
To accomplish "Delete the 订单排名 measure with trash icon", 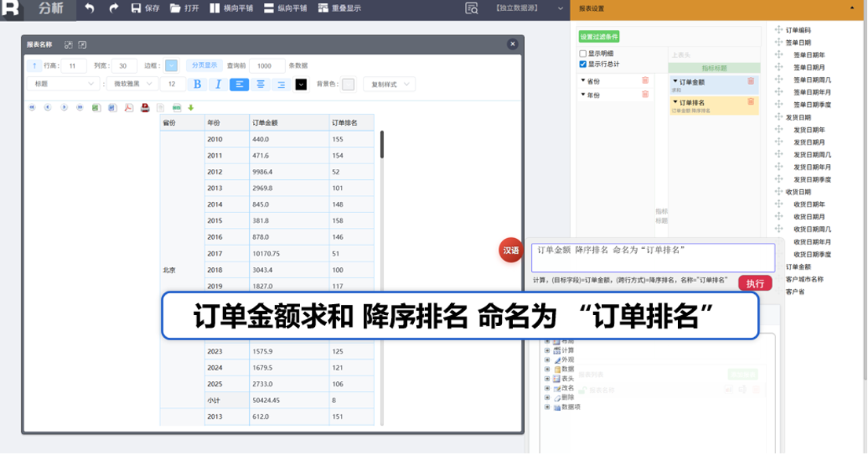I will [x=751, y=101].
